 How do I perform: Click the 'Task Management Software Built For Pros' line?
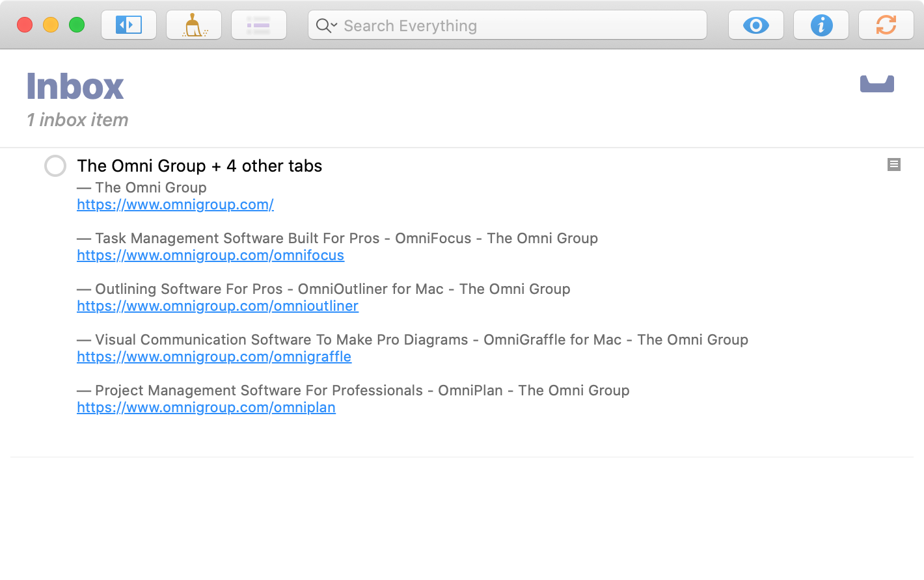pyautogui.click(x=337, y=238)
